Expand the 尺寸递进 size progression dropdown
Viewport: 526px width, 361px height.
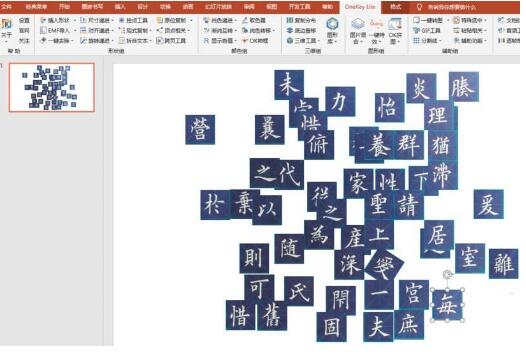click(x=112, y=20)
